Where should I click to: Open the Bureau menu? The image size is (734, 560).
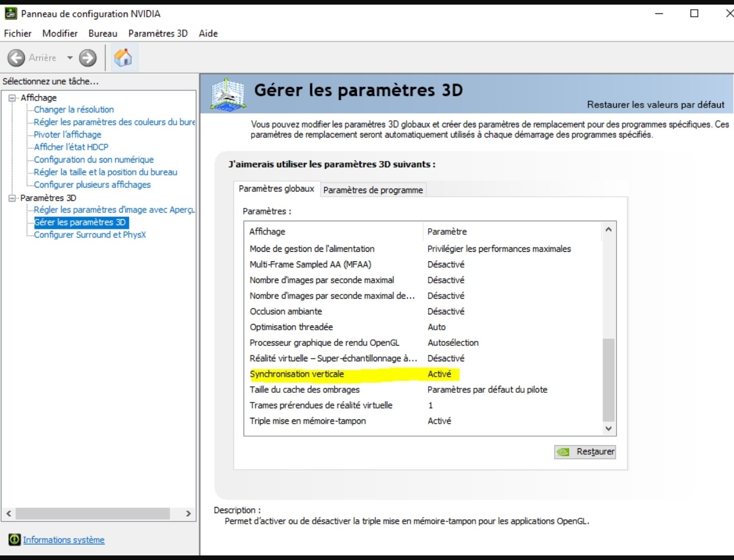pyautogui.click(x=102, y=33)
